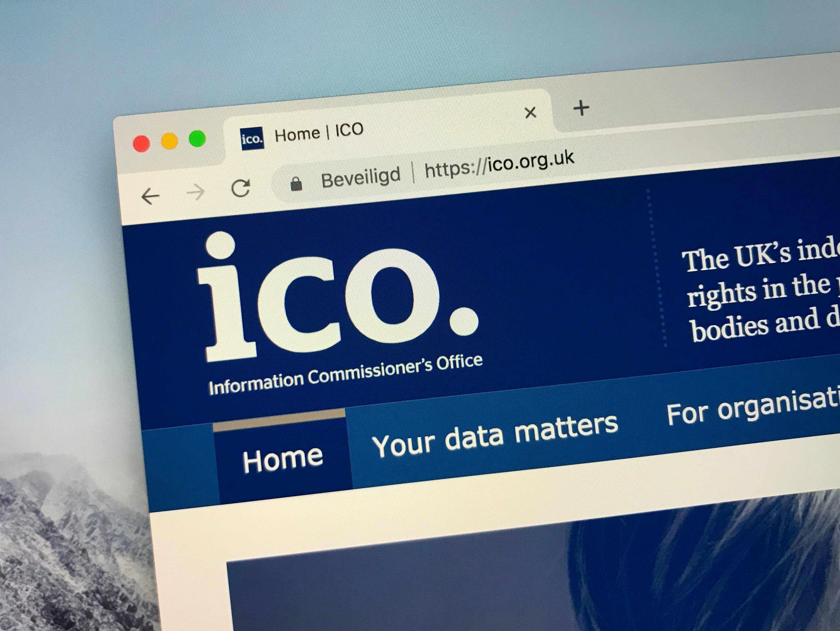Go back with the browser back arrow

click(x=150, y=196)
